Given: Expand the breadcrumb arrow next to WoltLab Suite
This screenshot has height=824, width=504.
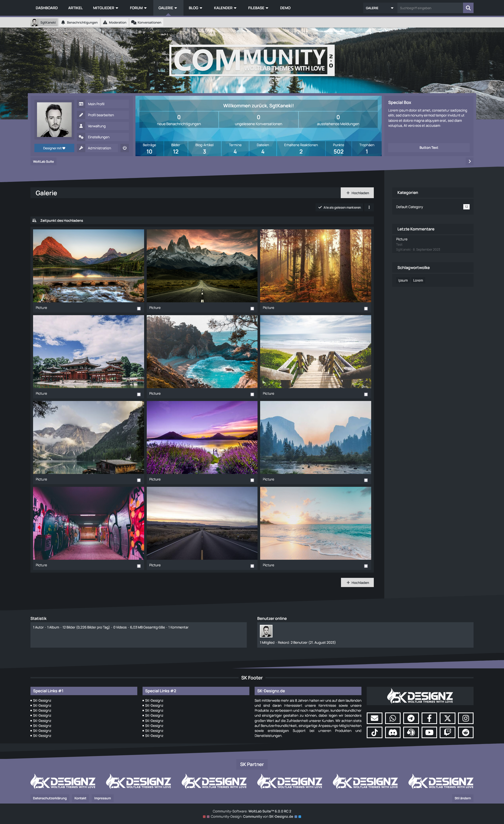Looking at the screenshot, I should click(470, 162).
